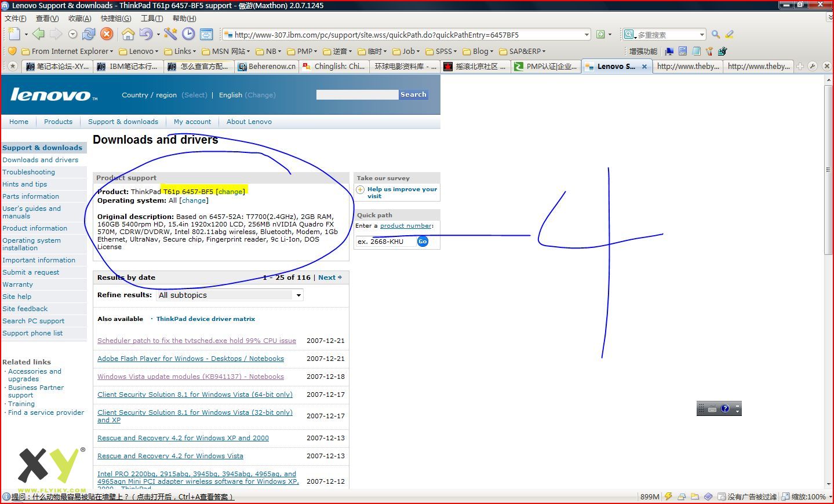Add a new tab with plus icon
834x504 pixels.
(x=800, y=66)
